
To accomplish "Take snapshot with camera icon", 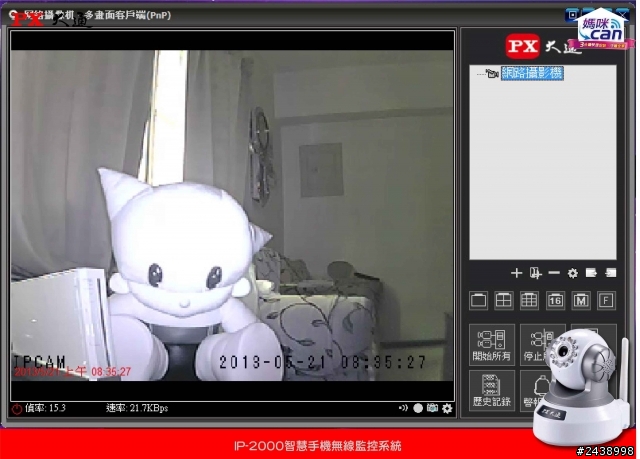I will (x=432, y=408).
